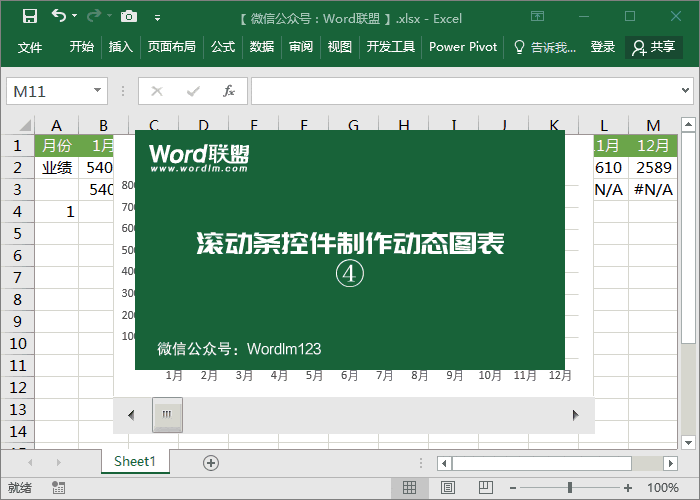Image resolution: width=700 pixels, height=500 pixels.
Task: Click the macro record icon in status bar
Action: tap(59, 488)
